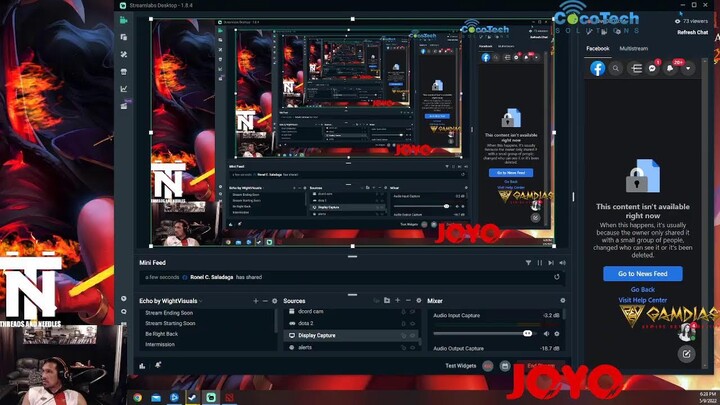The width and height of the screenshot is (720, 405).
Task: Lock the dota 2 source
Action: [404, 323]
